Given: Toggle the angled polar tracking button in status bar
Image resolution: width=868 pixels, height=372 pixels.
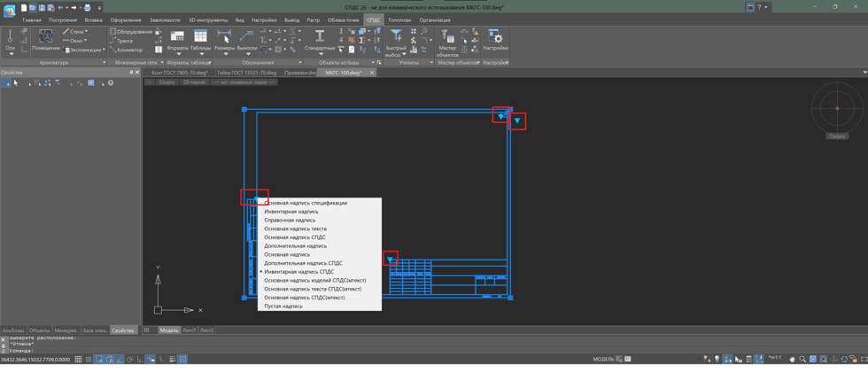Looking at the screenshot, I should (119, 360).
